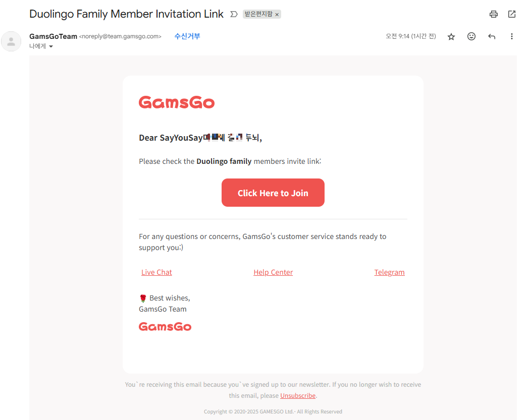Star this GamsGo email

tap(451, 37)
